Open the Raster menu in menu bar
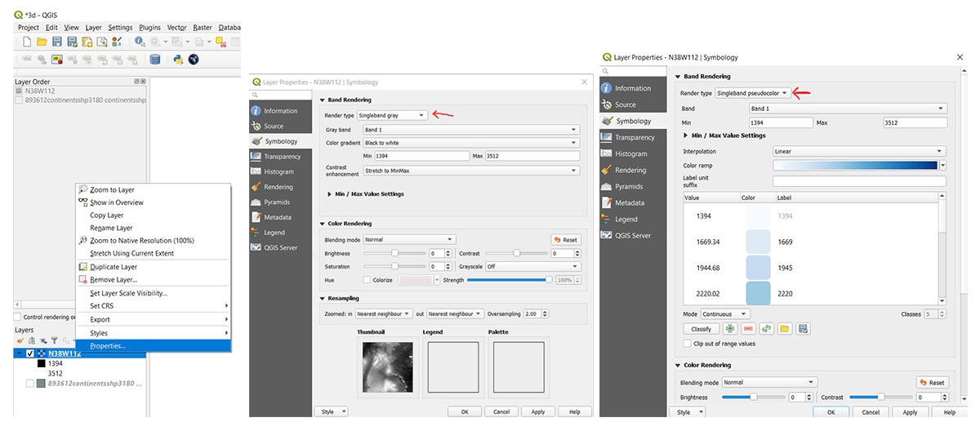Screen dimensions: 980x431 click(x=202, y=27)
